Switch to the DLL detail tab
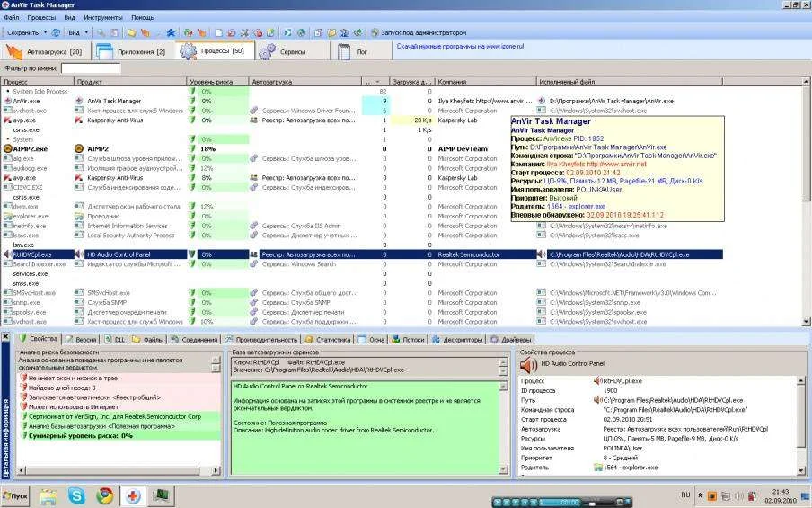Viewport: 812px width, 508px height. pos(115,340)
